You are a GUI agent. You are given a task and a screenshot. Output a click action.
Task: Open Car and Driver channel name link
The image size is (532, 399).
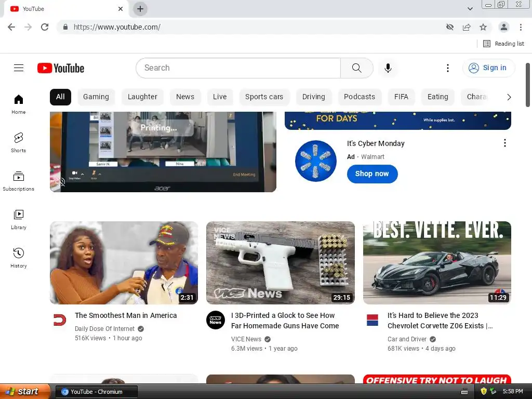tap(407, 339)
